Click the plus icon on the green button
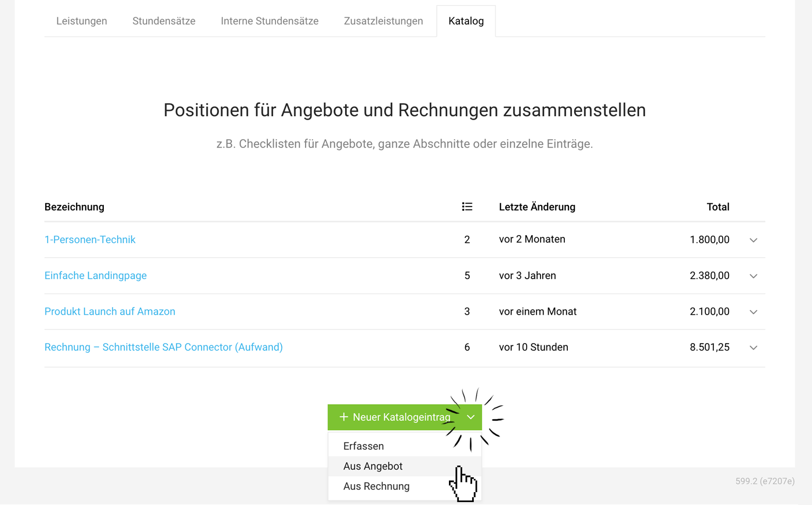Screen dimensions: 812x505 345,417
